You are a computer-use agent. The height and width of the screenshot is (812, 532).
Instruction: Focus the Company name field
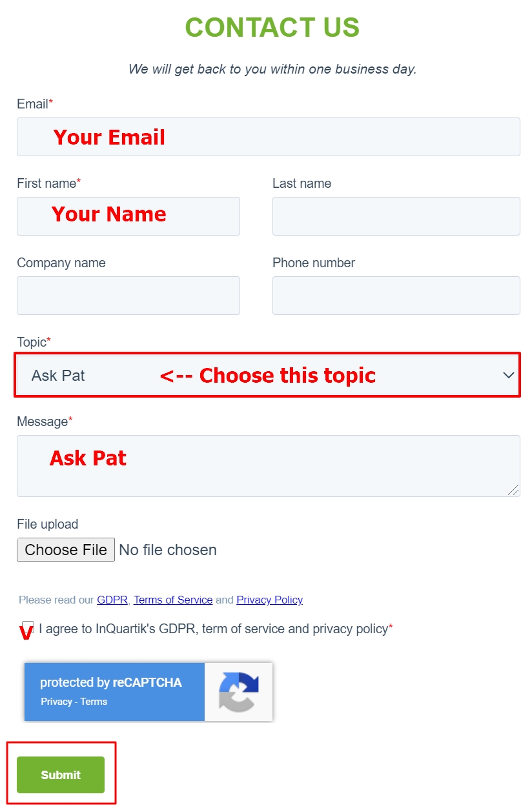[x=128, y=296]
